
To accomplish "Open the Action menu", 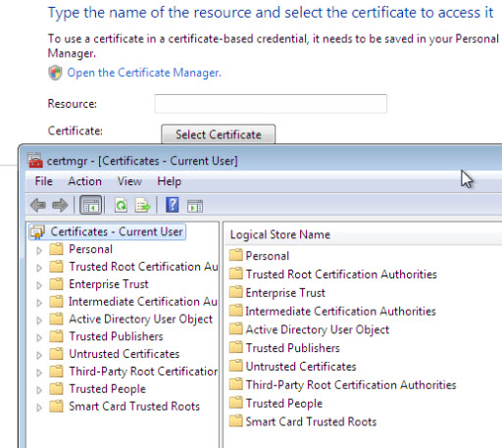I will pyautogui.click(x=84, y=181).
